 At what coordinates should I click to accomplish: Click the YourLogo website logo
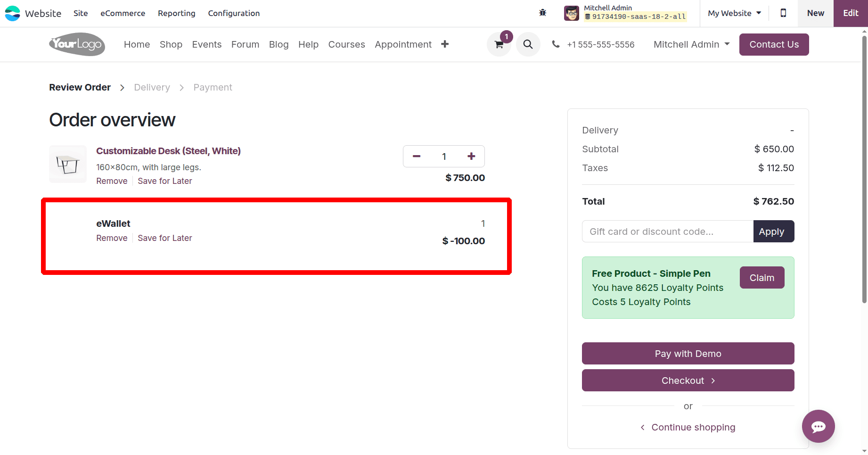[x=77, y=44]
